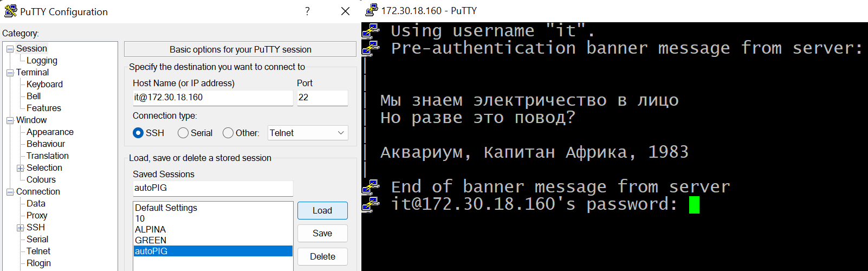Select session '10' in the list
Viewport: 868px width, 271px height.
point(213,218)
